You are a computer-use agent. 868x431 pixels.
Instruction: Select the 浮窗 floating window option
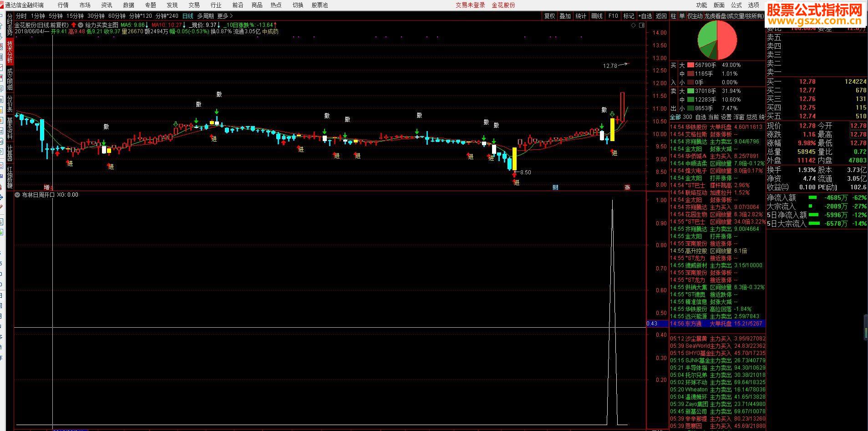(x=739, y=117)
